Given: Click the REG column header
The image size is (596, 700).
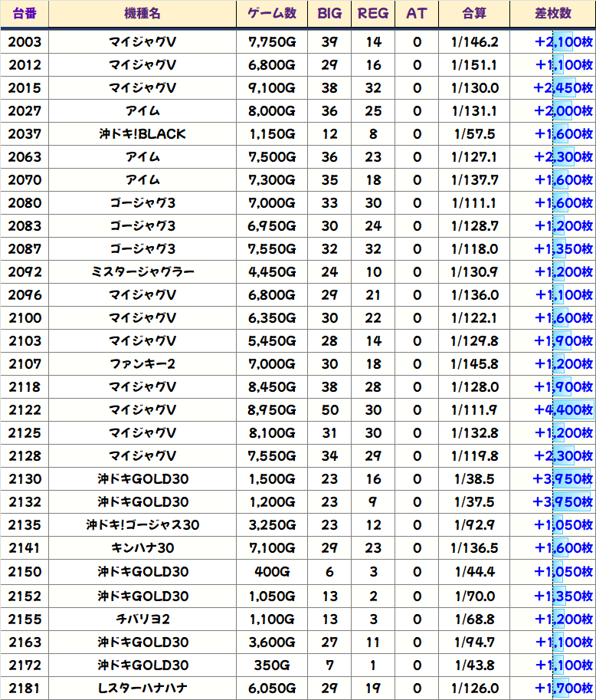Looking at the screenshot, I should [x=373, y=14].
